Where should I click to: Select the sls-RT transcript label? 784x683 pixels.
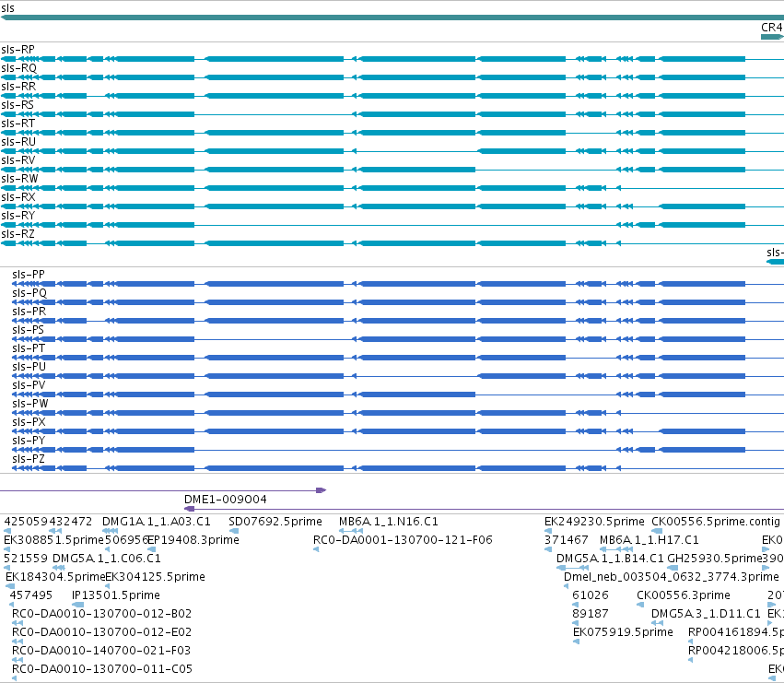pos(18,124)
